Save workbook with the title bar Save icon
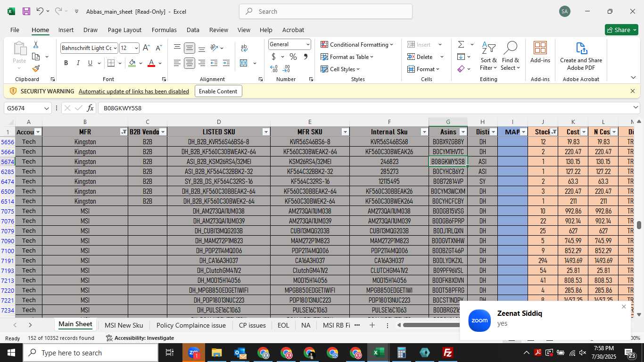Image resolution: width=644 pixels, height=362 pixels. (x=26, y=11)
